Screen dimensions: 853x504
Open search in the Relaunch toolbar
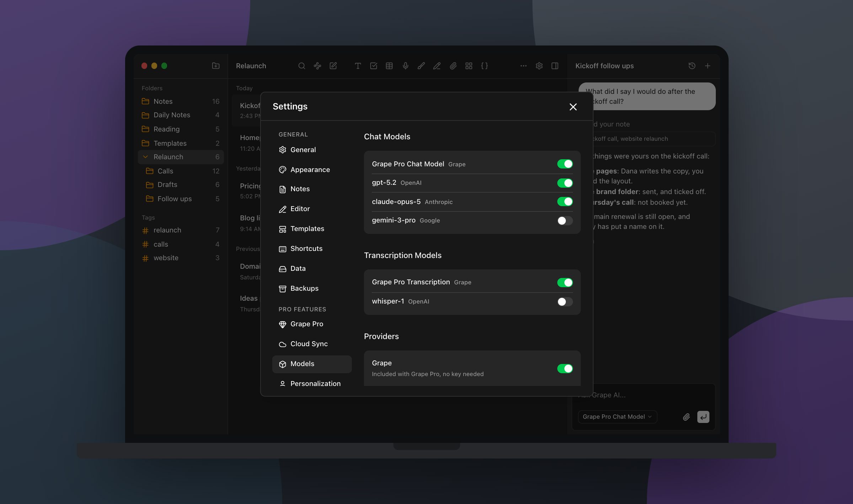302,66
